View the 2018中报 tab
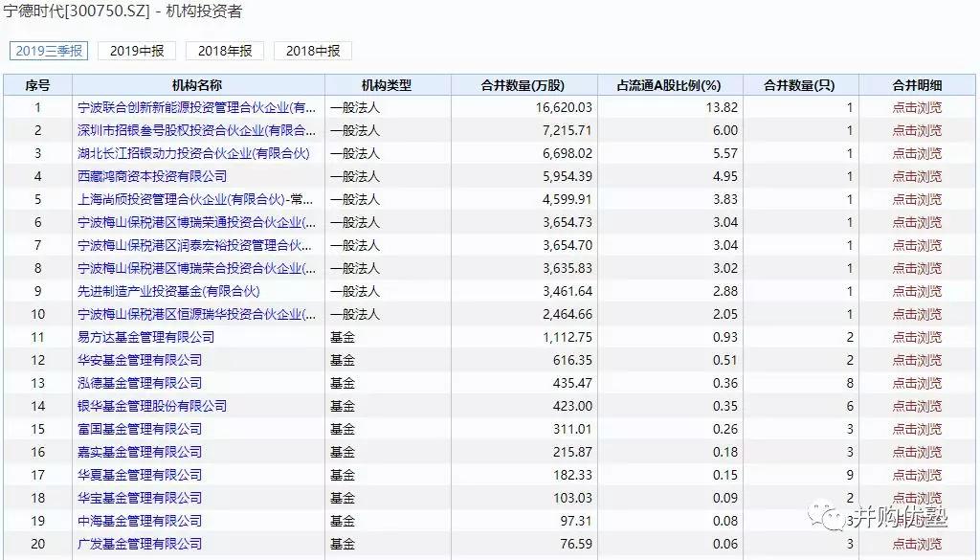This screenshot has height=560, width=980. pyautogui.click(x=313, y=51)
